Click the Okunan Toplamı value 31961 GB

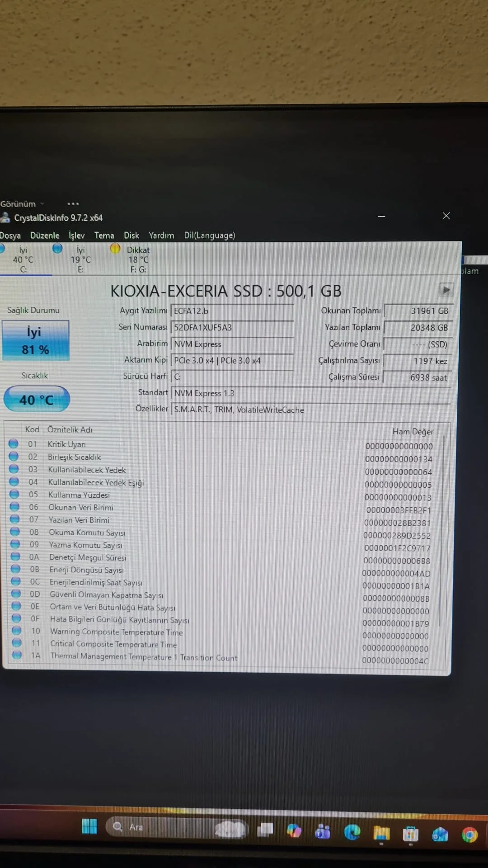(x=418, y=311)
